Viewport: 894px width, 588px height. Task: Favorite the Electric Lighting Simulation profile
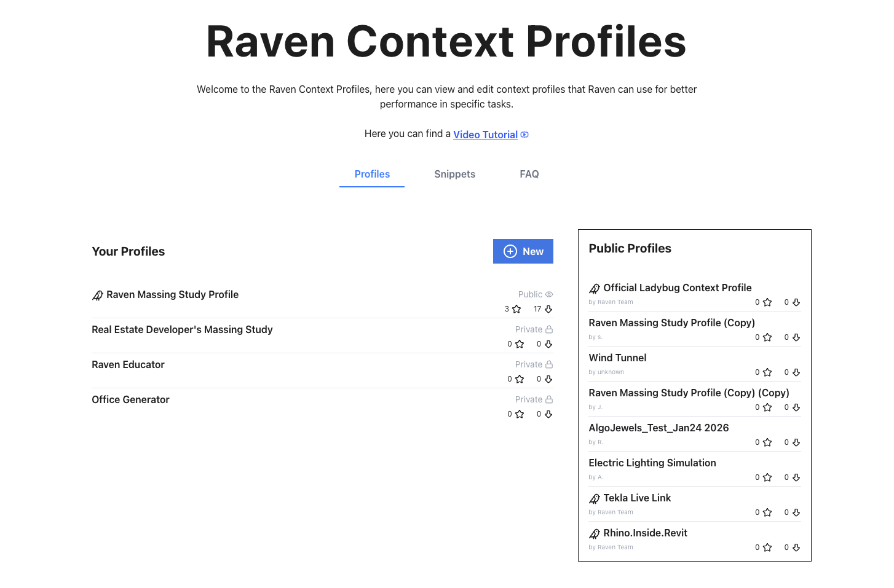pyautogui.click(x=766, y=477)
